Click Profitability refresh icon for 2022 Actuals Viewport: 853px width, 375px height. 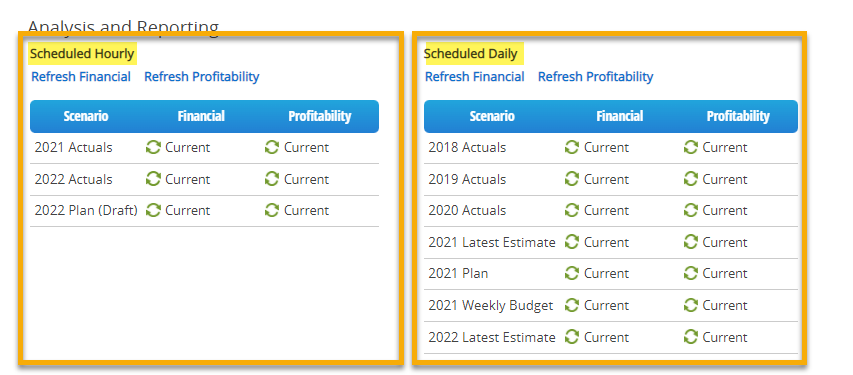[272, 179]
